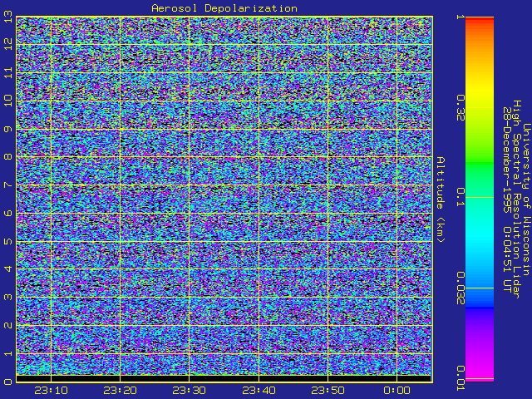The image size is (532, 399).
Task: Click the altitude label 0
Action: coord(8,382)
